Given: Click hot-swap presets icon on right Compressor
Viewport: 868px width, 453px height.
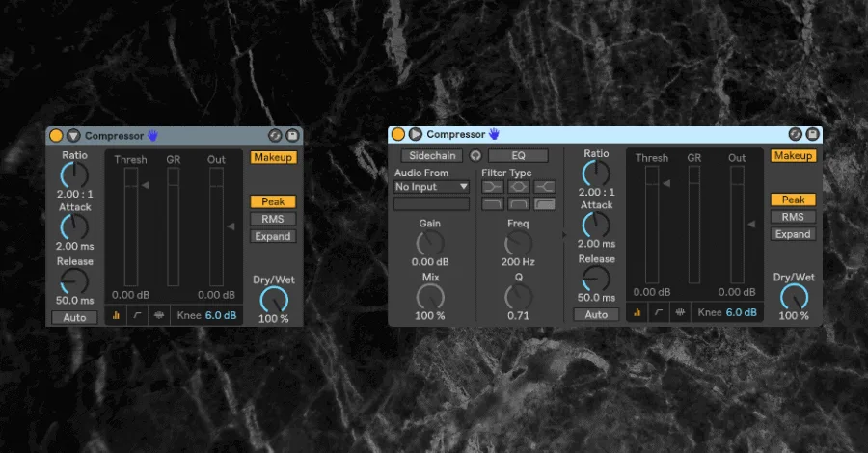Looking at the screenshot, I should pyautogui.click(x=795, y=134).
